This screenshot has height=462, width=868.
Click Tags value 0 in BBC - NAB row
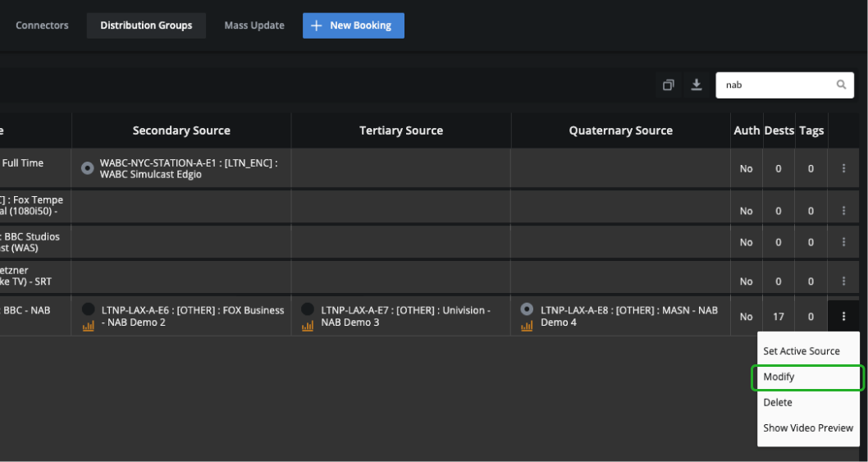pos(811,317)
